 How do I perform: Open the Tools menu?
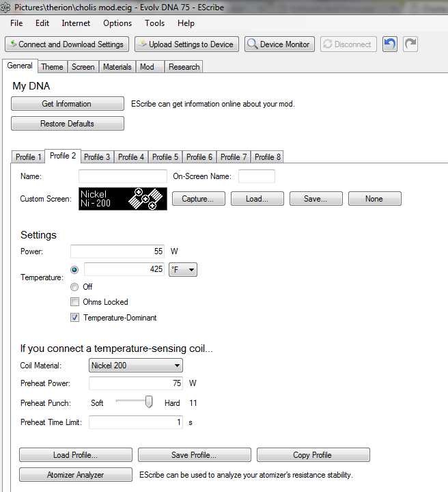point(154,23)
